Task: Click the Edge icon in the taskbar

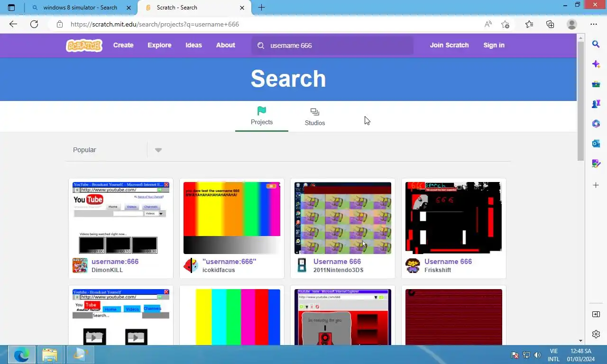Action: [21, 355]
